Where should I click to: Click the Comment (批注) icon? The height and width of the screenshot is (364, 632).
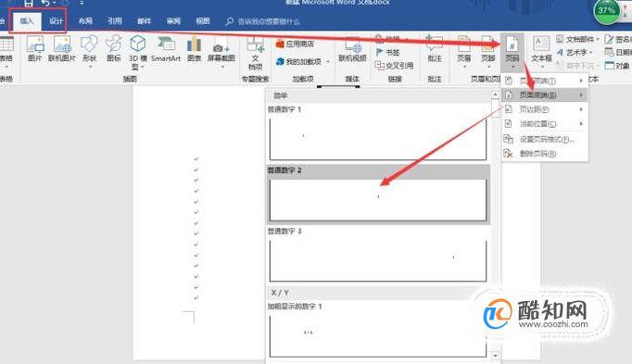434,48
